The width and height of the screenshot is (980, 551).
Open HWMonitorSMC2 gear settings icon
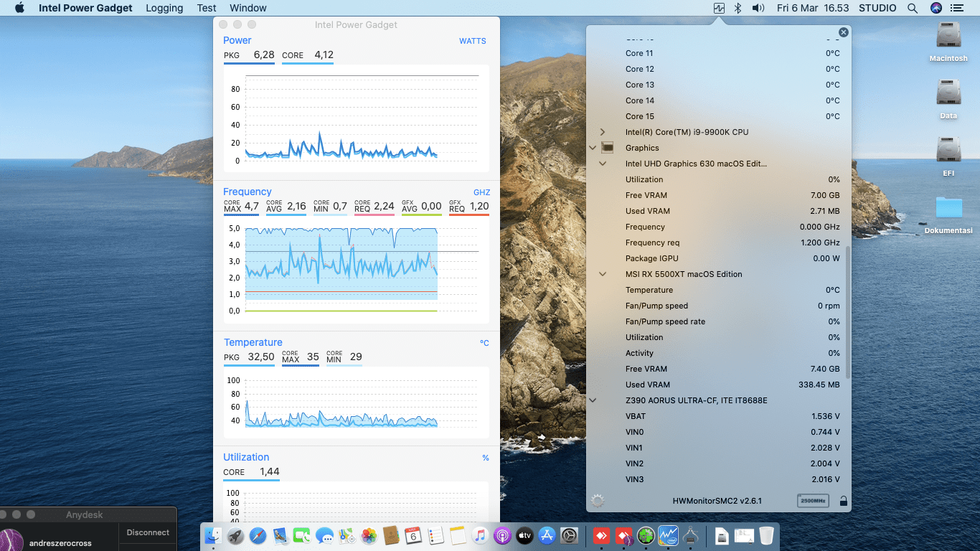[597, 501]
